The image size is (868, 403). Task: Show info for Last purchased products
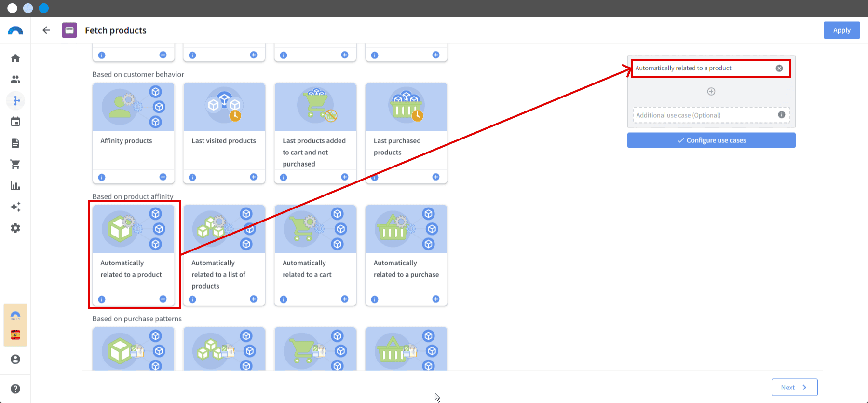(375, 177)
